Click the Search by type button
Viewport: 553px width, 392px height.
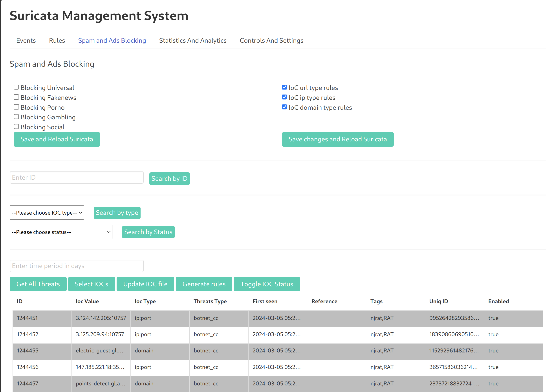pyautogui.click(x=117, y=213)
